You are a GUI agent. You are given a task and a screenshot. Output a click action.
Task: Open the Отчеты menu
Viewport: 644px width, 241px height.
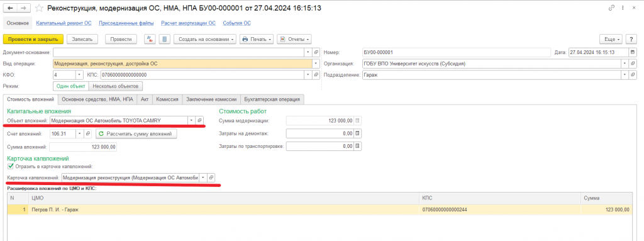click(294, 39)
